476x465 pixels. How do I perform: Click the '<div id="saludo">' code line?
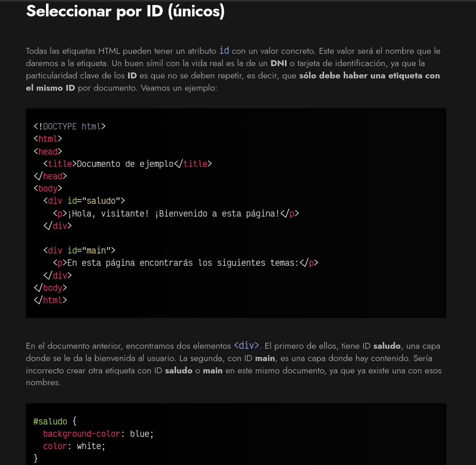[x=84, y=201]
